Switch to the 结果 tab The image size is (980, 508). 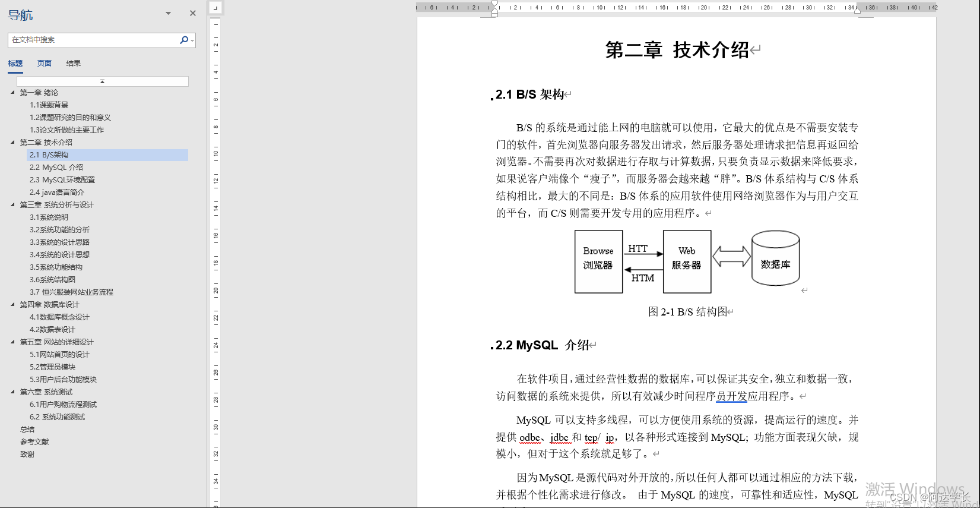tap(74, 64)
